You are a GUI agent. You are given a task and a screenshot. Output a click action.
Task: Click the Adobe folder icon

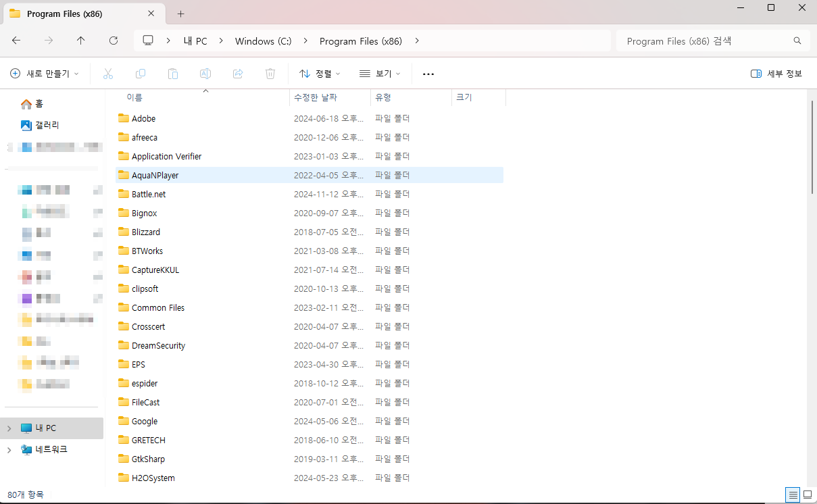[x=123, y=118]
